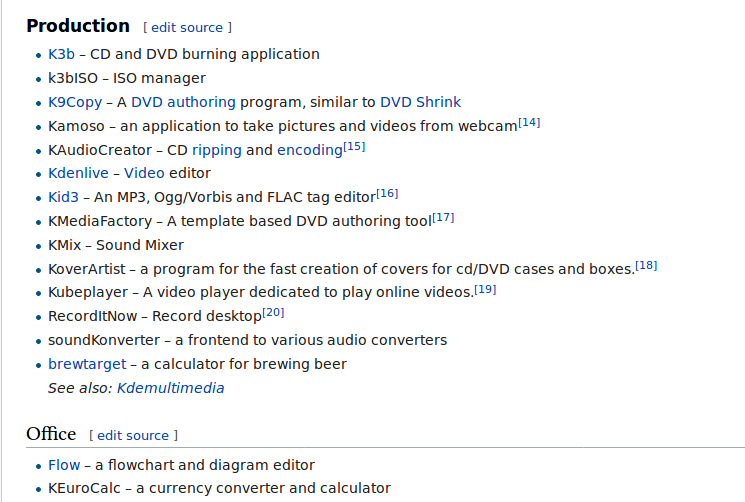Edit source of Production section
Screen dimensions: 745x502
pos(187,27)
